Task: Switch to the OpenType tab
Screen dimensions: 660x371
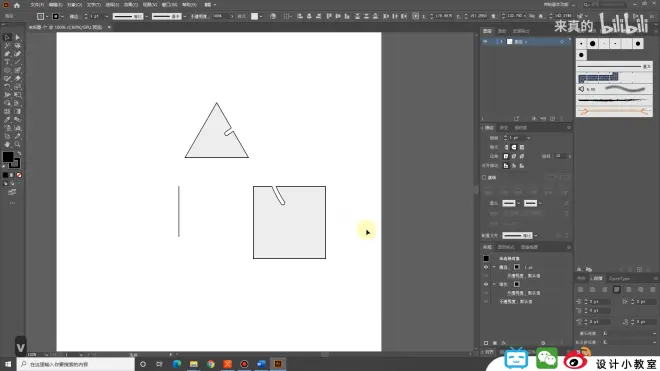Action: click(x=619, y=278)
